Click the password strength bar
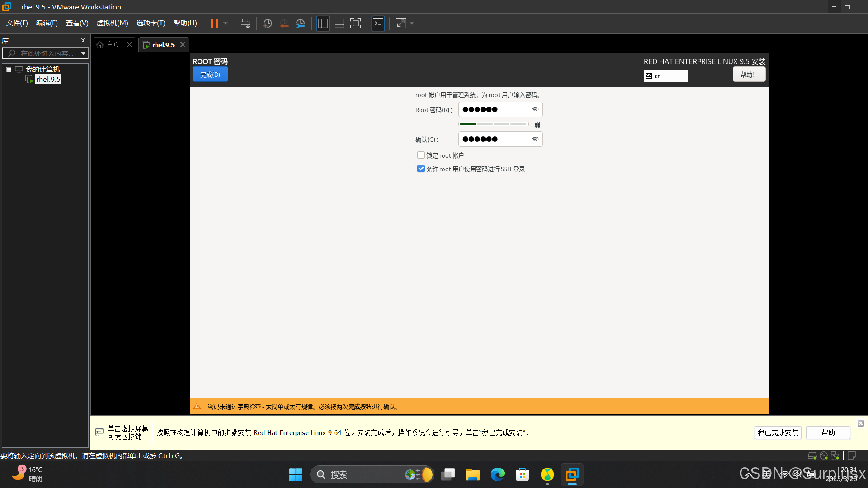This screenshot has width=868, height=488. [494, 124]
